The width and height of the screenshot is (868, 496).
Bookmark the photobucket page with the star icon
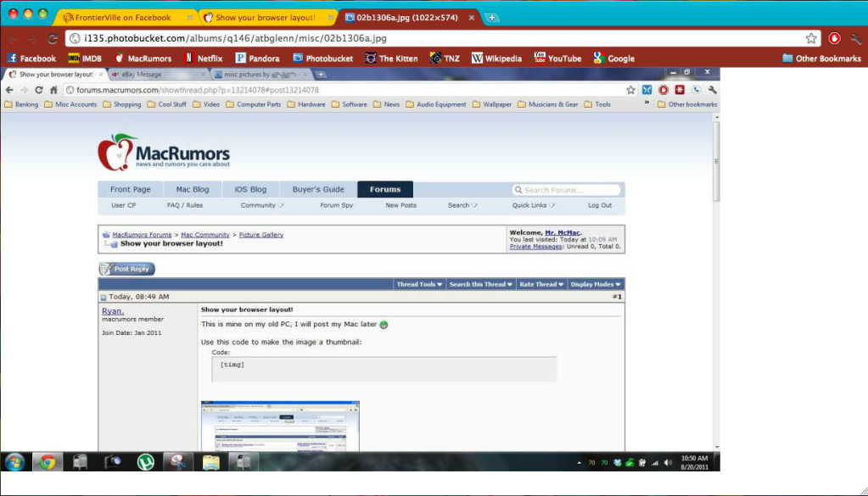click(x=811, y=38)
